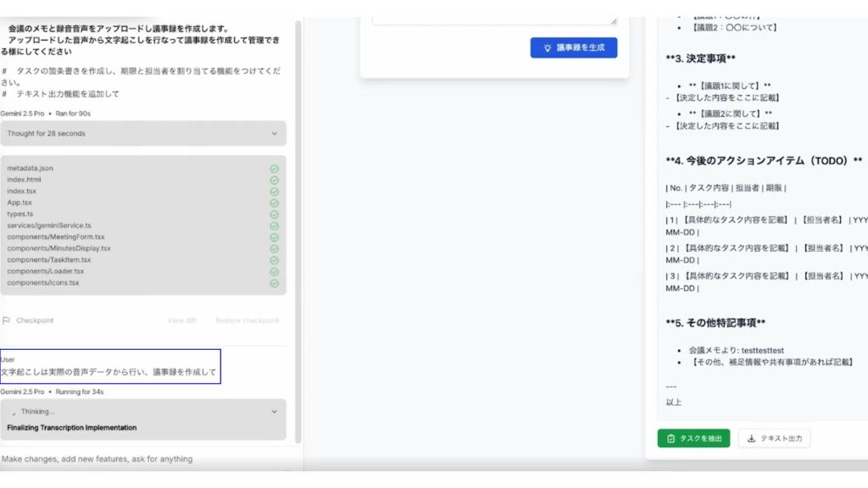Click the lightbulb icon on 議事録を生成 button
Viewport: 868px width, 488px height.
point(548,48)
